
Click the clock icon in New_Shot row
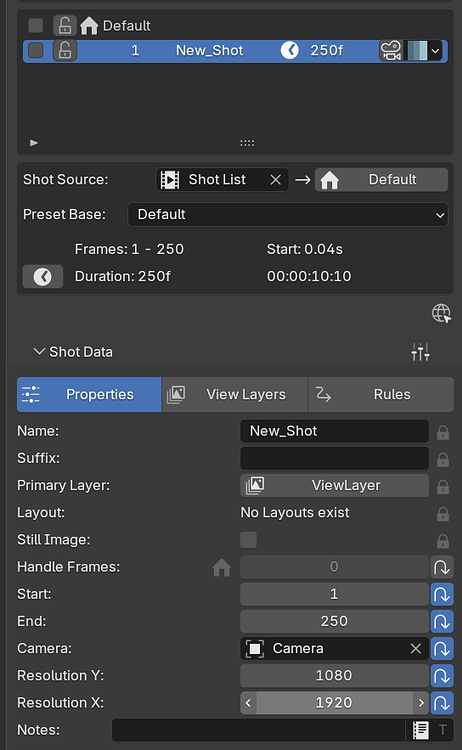(289, 50)
